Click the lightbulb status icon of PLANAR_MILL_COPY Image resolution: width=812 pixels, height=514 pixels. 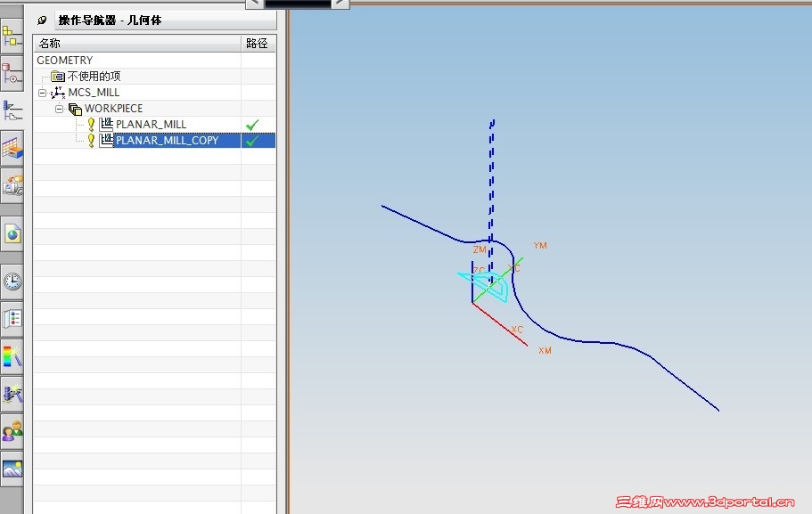click(x=91, y=140)
